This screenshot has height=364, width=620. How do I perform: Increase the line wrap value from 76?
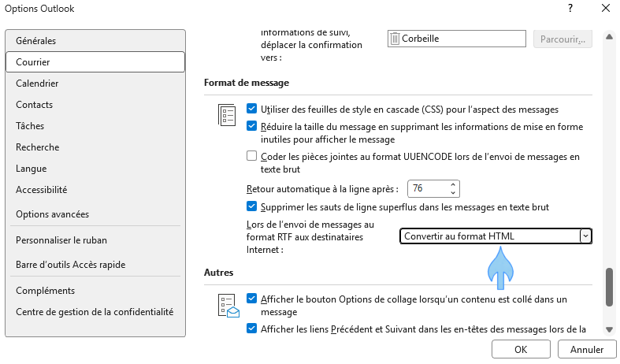[453, 185]
